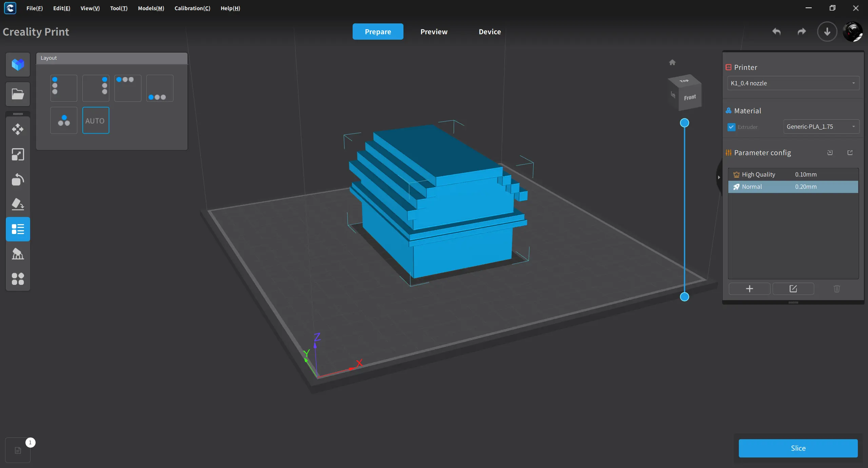The width and height of the screenshot is (868, 468).
Task: Choose the triangular cluster layout option
Action: click(64, 120)
